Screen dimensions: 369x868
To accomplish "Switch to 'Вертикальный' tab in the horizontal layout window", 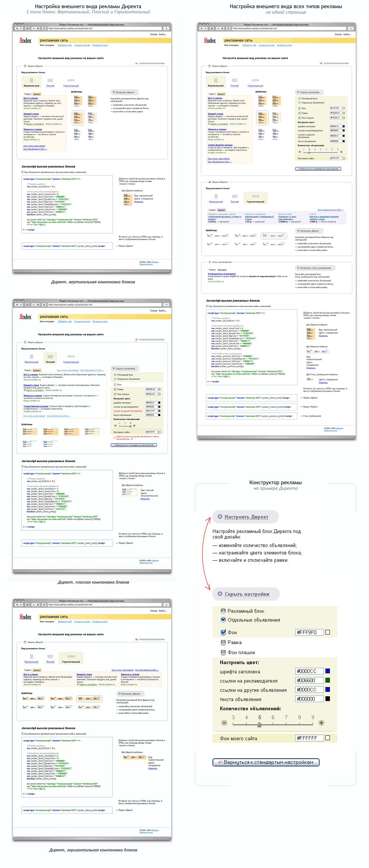I will tap(31, 662).
